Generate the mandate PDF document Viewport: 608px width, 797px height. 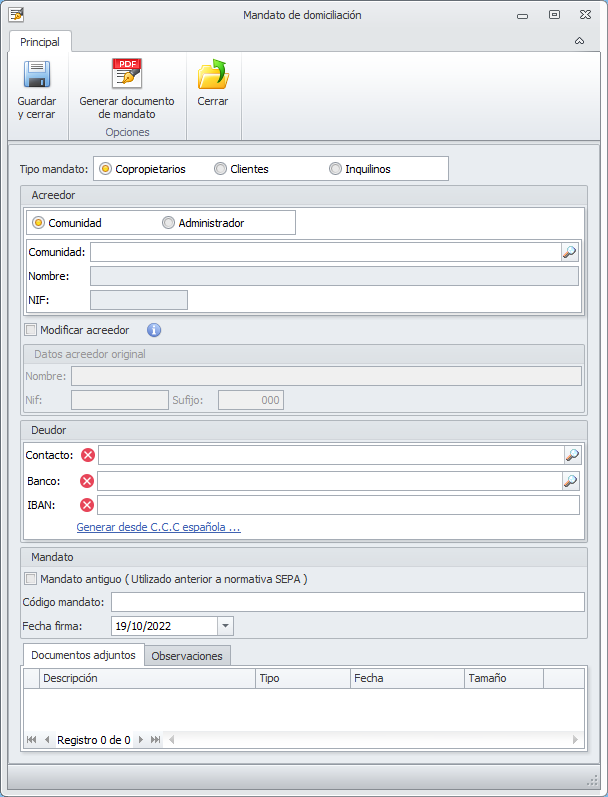click(x=126, y=76)
